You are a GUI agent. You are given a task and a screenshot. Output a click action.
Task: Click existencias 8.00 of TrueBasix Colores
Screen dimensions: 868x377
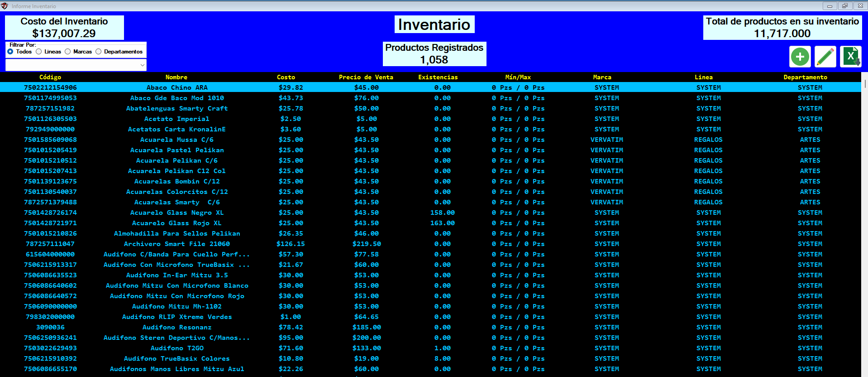pyautogui.click(x=443, y=358)
